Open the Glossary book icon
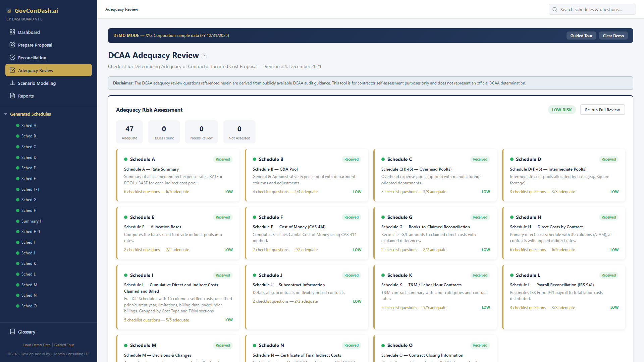Image resolution: width=644 pixels, height=362 pixels. [12, 332]
